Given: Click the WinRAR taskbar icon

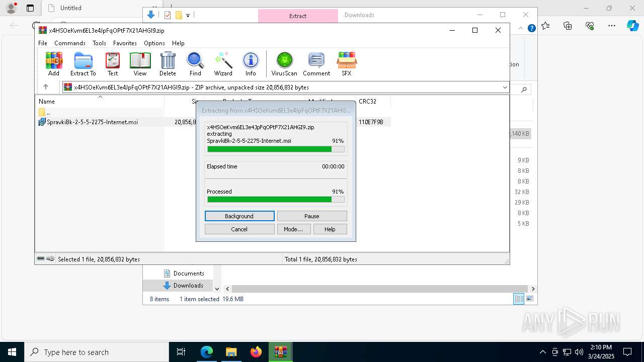Looking at the screenshot, I should click(281, 352).
